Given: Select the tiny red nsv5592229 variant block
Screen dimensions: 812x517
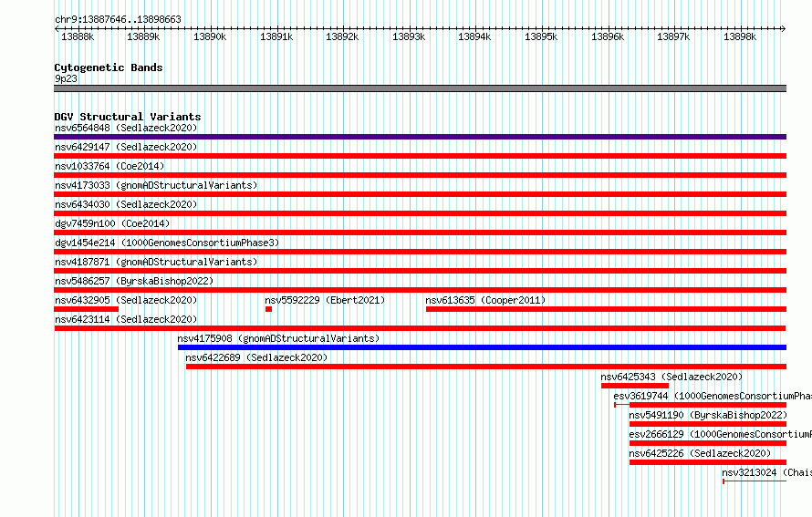Looking at the screenshot, I should click(x=268, y=309).
